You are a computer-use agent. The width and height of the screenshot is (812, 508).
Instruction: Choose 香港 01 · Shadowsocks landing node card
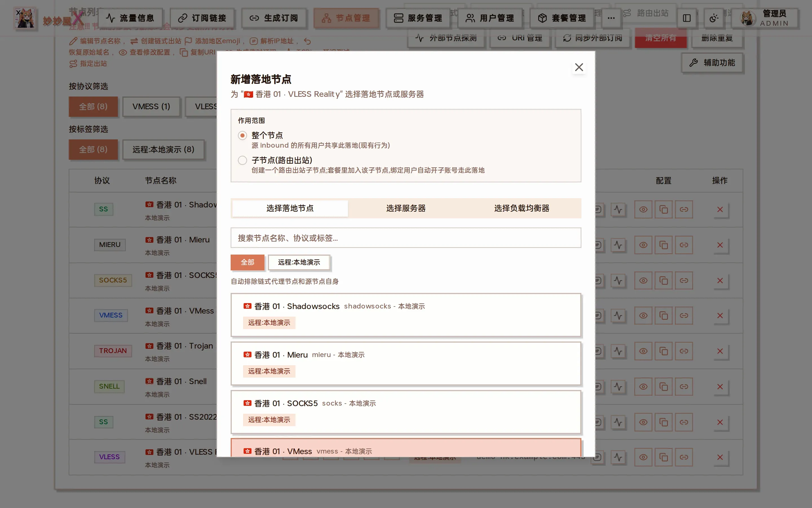406,315
